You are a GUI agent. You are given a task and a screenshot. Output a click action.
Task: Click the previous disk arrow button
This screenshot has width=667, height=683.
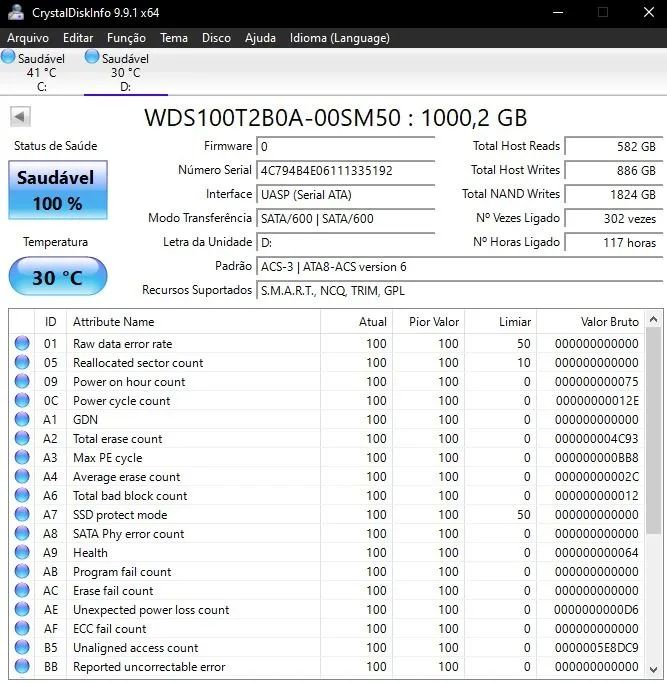(x=20, y=117)
